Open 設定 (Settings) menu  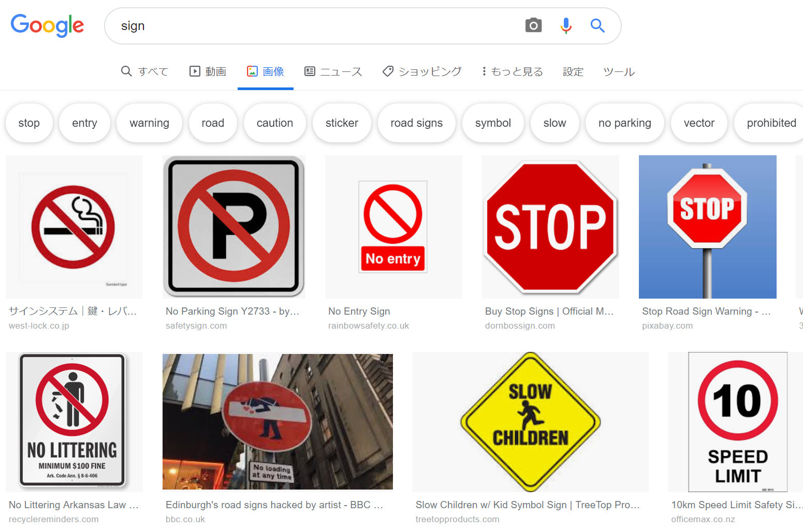click(x=573, y=71)
